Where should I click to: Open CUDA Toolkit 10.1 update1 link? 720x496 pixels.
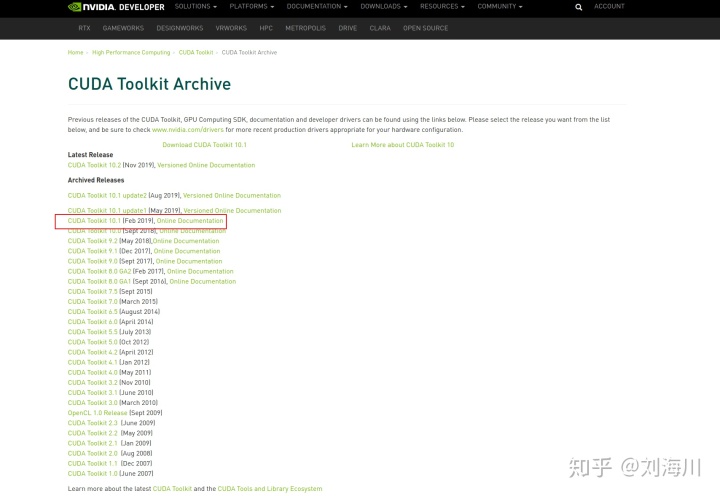click(107, 210)
